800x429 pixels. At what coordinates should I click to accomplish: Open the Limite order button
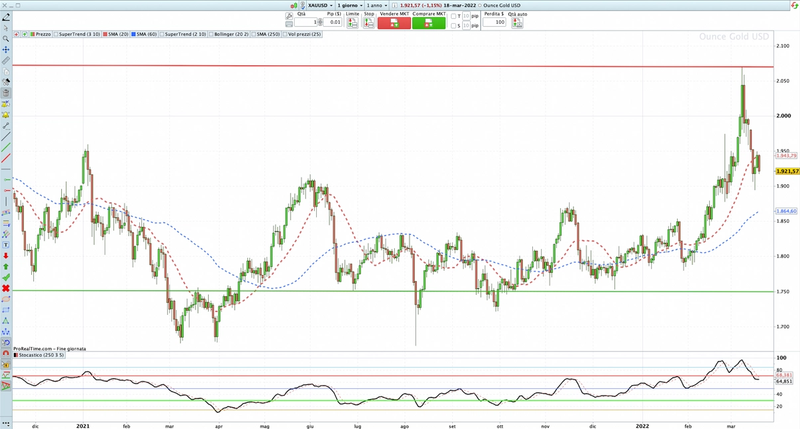(352, 23)
